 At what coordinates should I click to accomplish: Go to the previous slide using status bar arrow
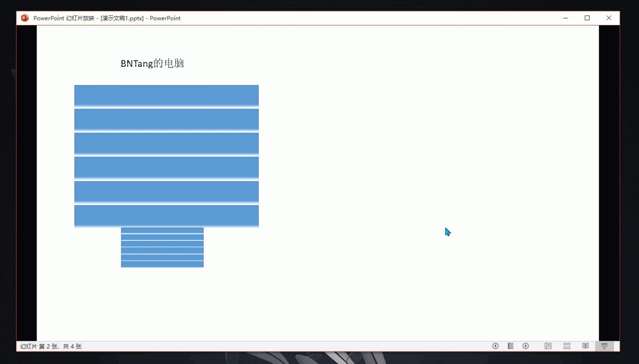[495, 346]
